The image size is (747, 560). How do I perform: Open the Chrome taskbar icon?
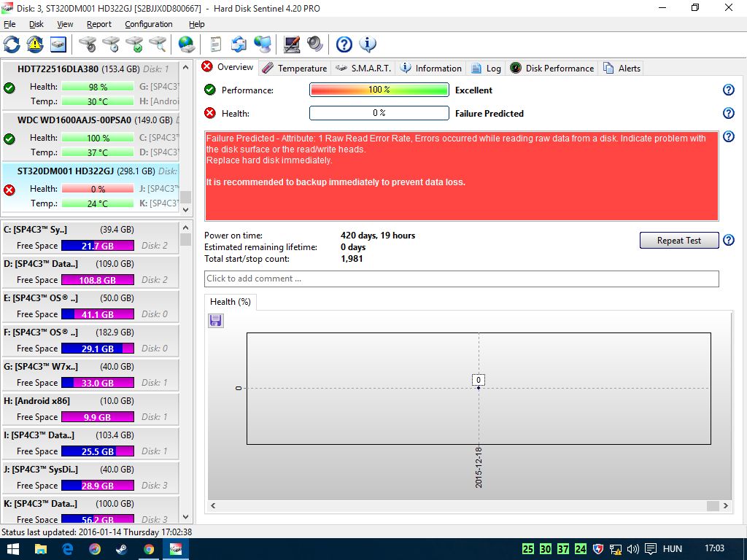149,549
